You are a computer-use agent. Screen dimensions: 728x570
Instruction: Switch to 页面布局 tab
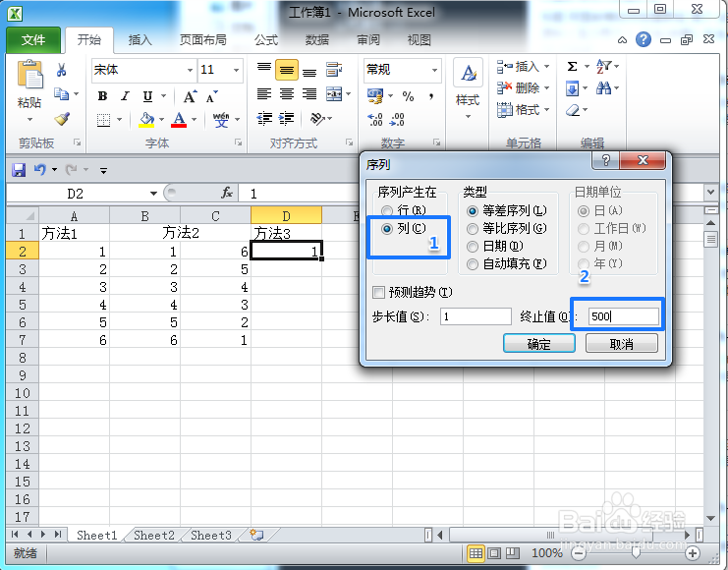tap(203, 40)
